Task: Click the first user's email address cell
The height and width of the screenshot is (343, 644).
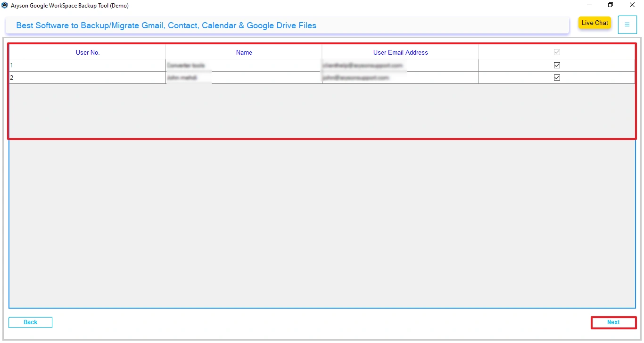Action: 364,65
